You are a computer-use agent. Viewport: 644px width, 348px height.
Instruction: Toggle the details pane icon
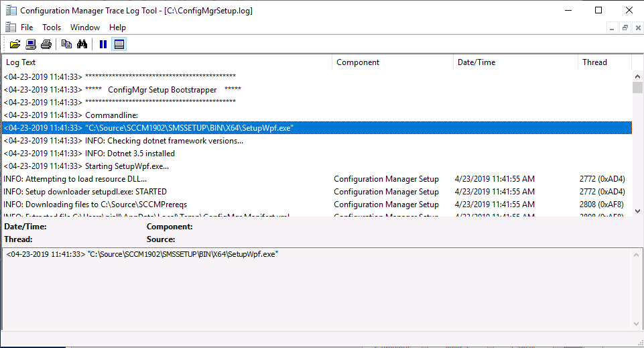pos(119,44)
